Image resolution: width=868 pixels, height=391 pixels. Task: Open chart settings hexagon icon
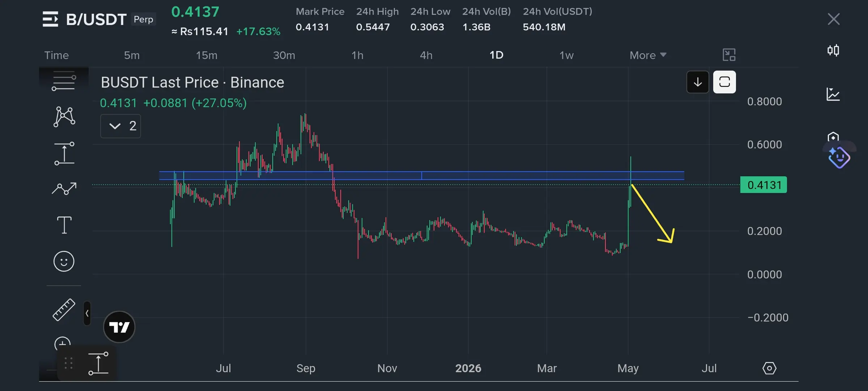coord(769,368)
